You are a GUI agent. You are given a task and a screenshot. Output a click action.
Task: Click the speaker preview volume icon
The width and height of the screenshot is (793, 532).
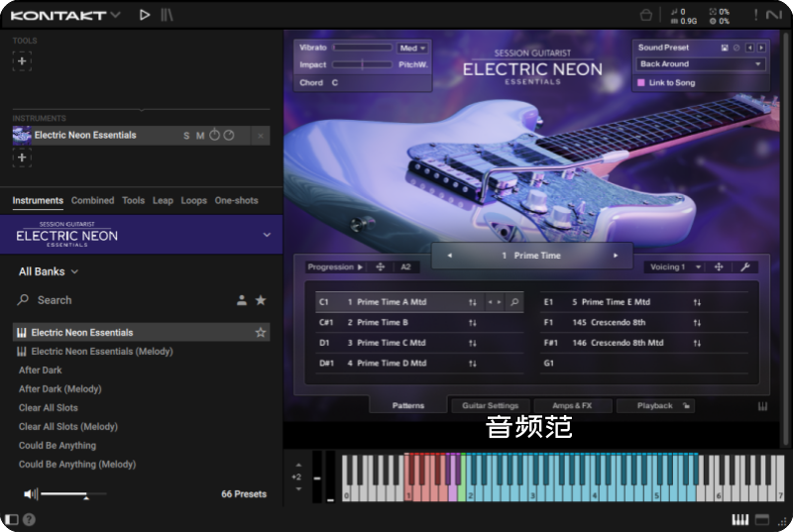coord(31,493)
